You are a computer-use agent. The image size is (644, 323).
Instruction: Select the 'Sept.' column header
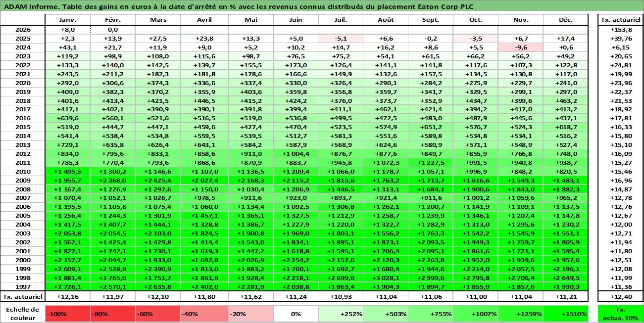[431, 20]
